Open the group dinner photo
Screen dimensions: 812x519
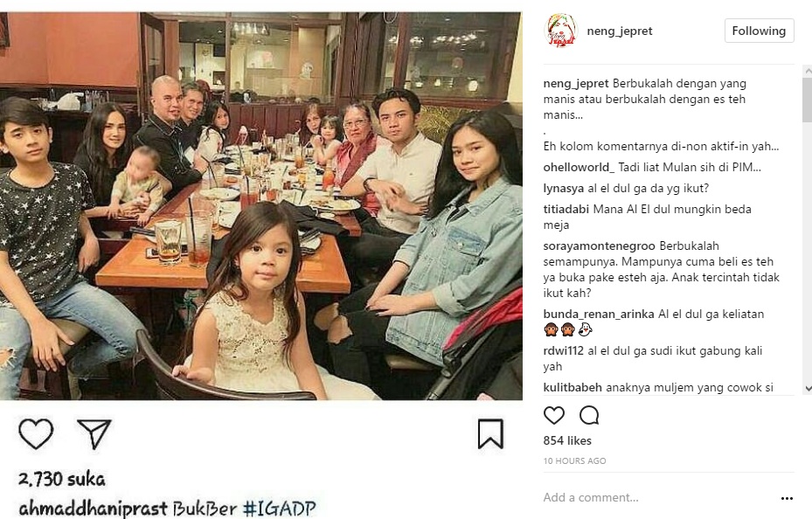261,206
